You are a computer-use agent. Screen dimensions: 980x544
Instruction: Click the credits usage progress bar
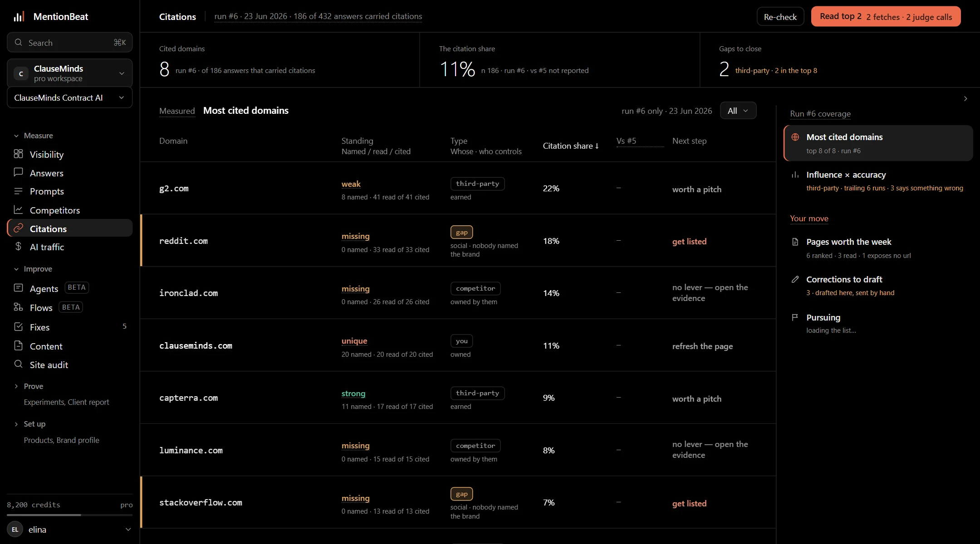(70, 515)
